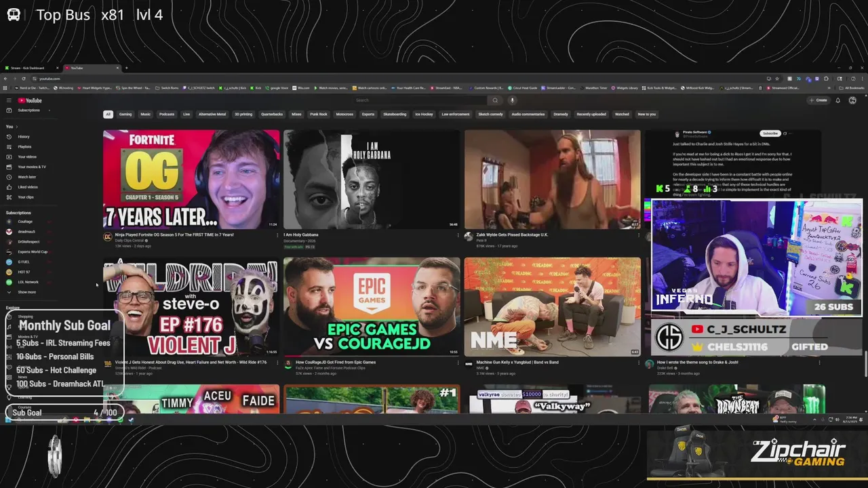Select the Alternative Metal chip
Viewport: 868px width, 488px height.
click(x=212, y=114)
